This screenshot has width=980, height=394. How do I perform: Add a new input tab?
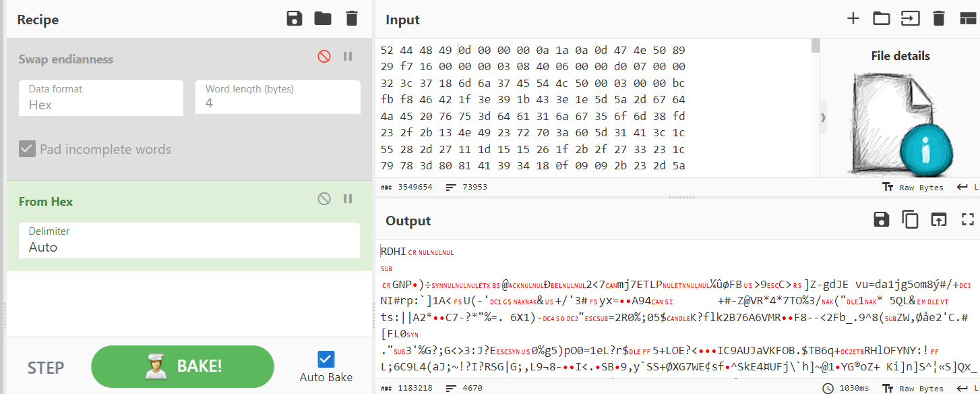(x=853, y=19)
